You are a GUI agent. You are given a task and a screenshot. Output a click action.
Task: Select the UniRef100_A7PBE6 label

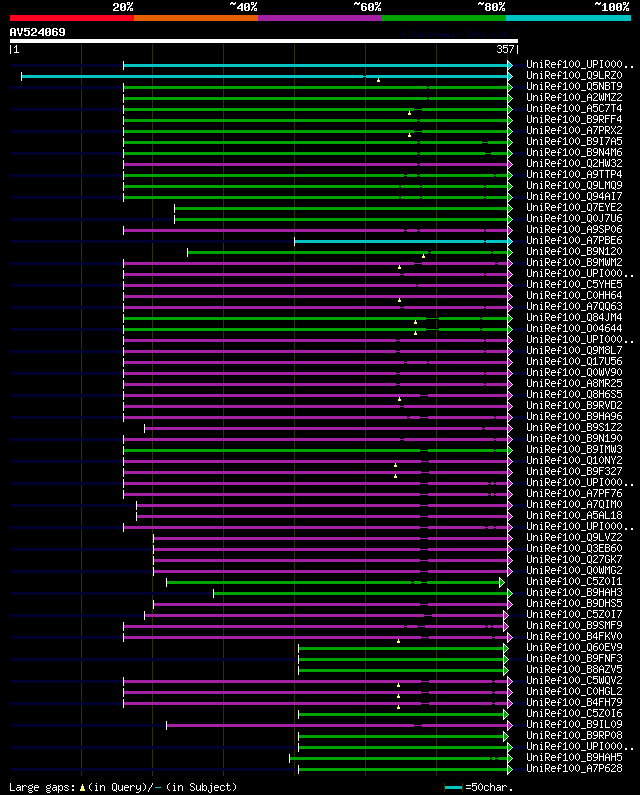tap(574, 241)
